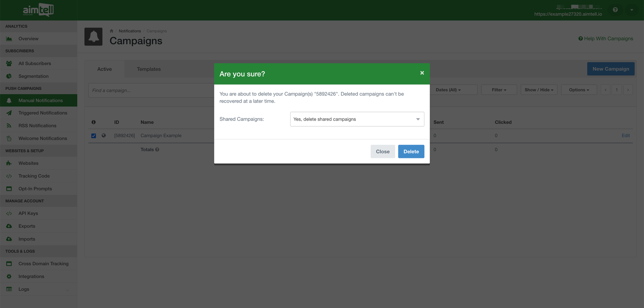Confirm with the blue Delete button
This screenshot has height=308, width=644.
pos(411,151)
